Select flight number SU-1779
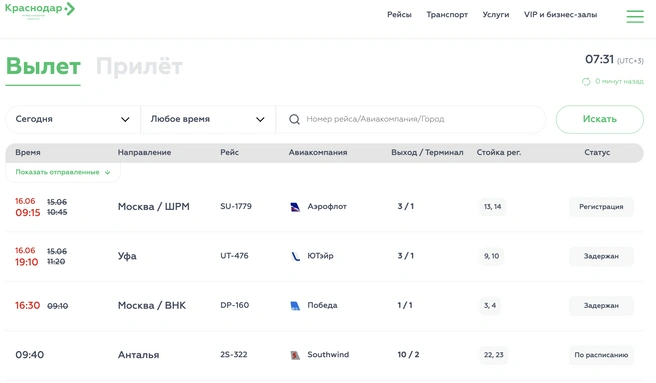Image resolution: width=656 pixels, height=383 pixels. pyautogui.click(x=236, y=206)
